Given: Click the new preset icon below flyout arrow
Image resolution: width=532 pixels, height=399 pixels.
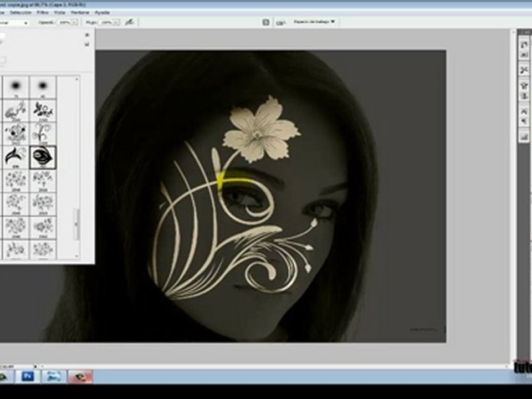Looking at the screenshot, I should (x=87, y=44).
